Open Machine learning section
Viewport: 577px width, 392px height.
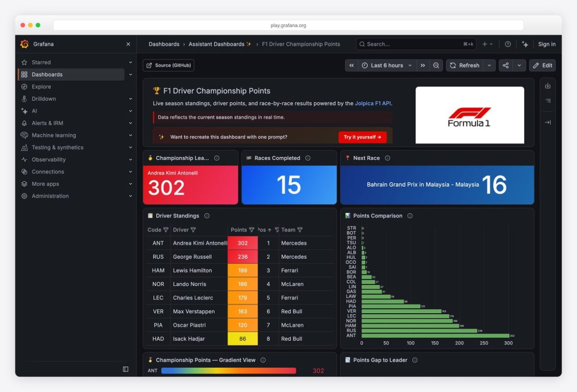click(54, 135)
